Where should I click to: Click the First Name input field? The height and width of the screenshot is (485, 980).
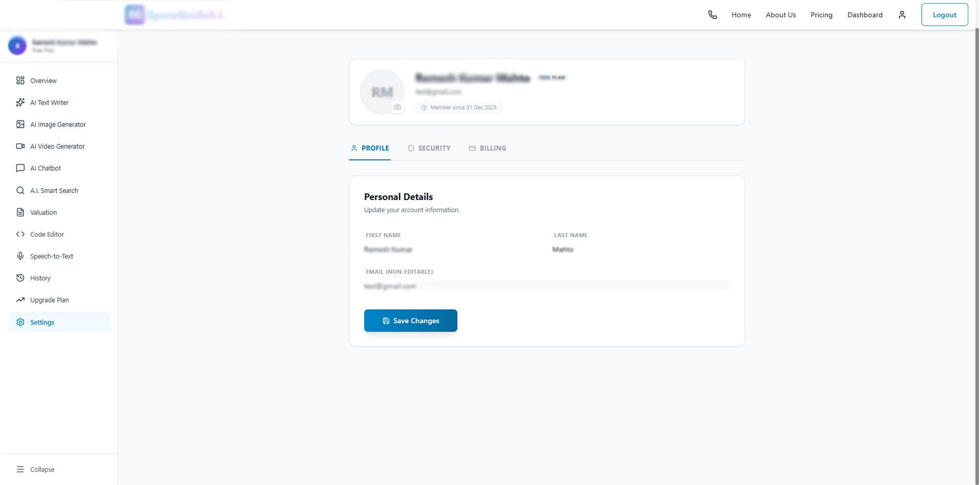point(452,249)
